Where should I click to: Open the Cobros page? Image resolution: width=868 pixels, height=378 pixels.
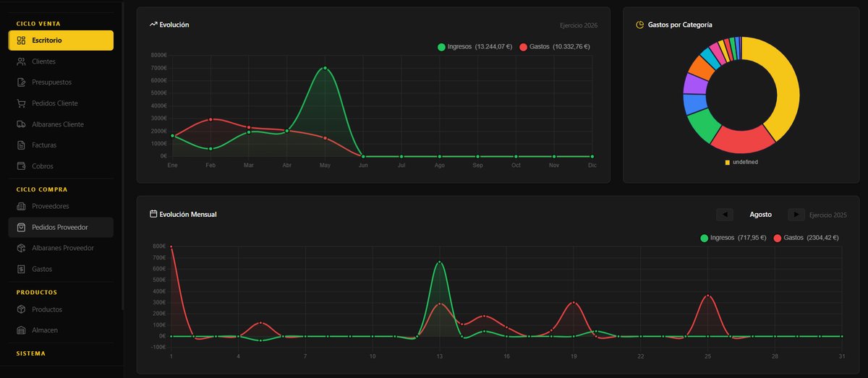tap(61, 166)
